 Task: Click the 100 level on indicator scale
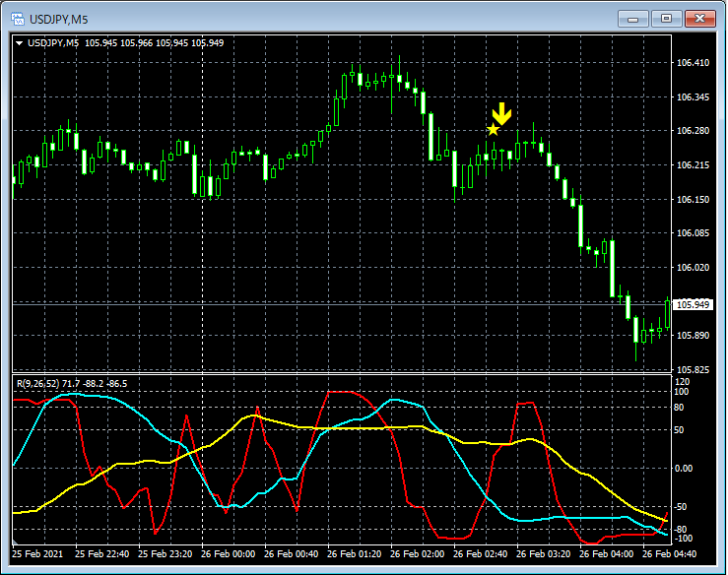click(x=680, y=391)
